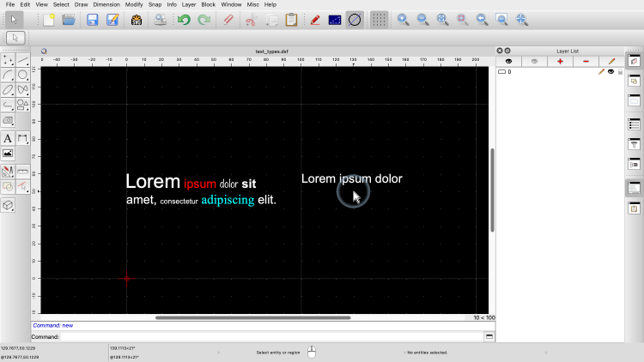Select the Line drawing tool
The width and height of the screenshot is (644, 362).
click(x=22, y=60)
